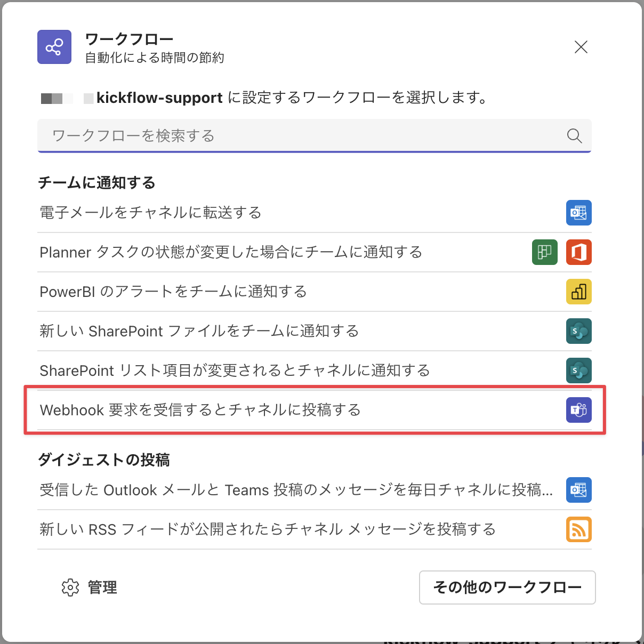Click Outlook icon on 受信した Outlook メール row

pyautogui.click(x=579, y=490)
